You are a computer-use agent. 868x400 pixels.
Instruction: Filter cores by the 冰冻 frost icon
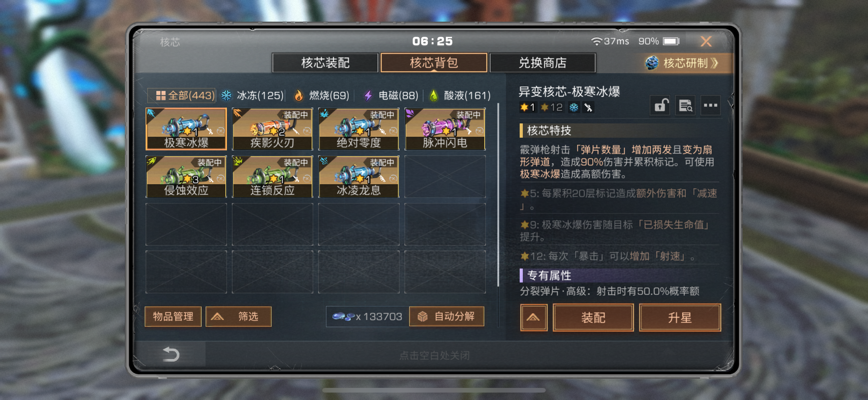coord(226,96)
